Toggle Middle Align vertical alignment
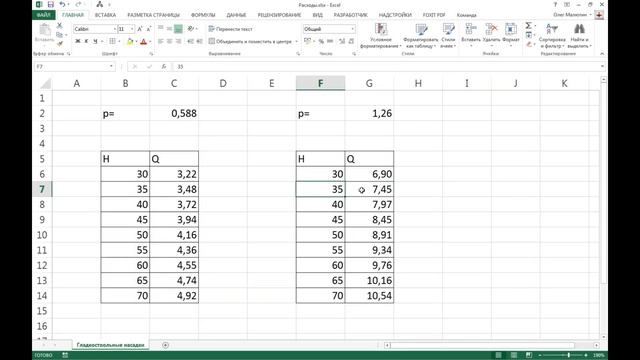640x360 pixels. click(169, 29)
